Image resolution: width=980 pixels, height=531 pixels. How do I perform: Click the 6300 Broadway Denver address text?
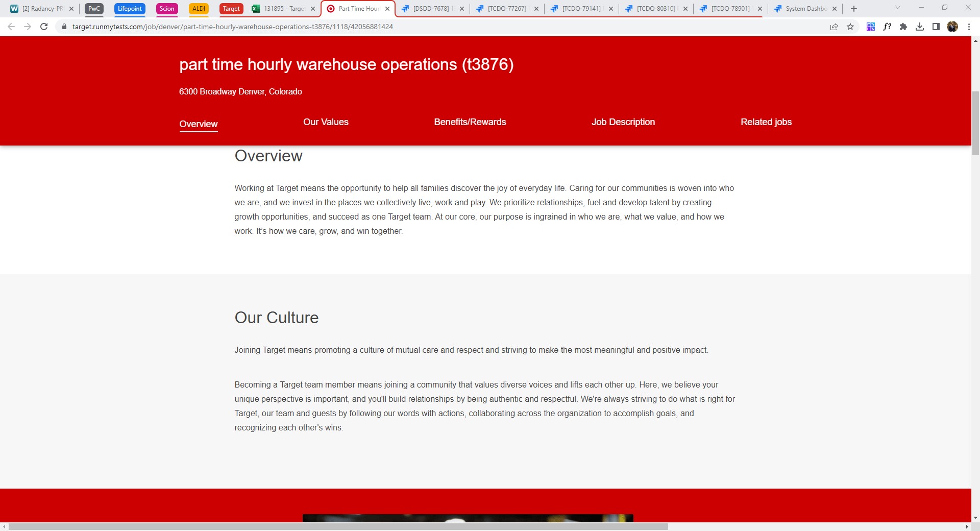240,91
